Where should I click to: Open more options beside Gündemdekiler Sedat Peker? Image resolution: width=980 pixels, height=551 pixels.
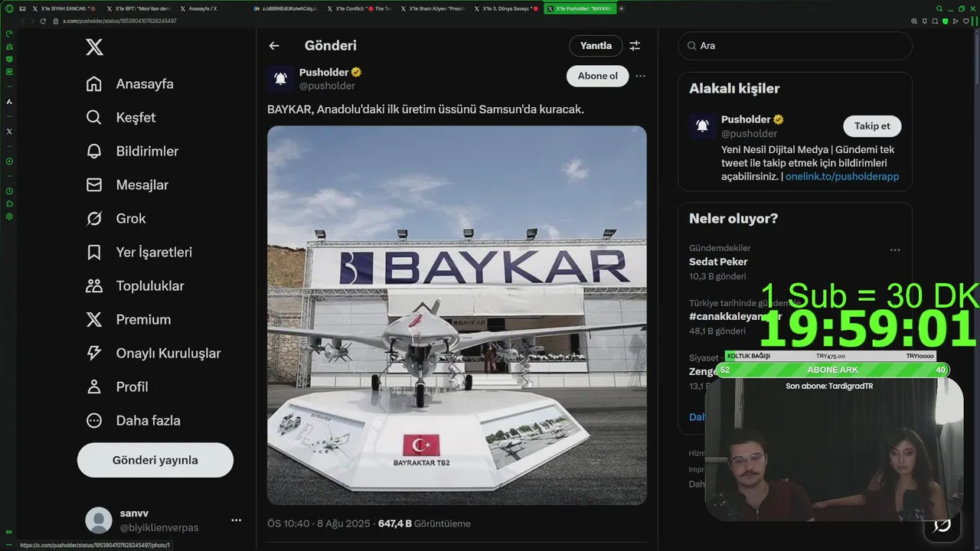[895, 249]
